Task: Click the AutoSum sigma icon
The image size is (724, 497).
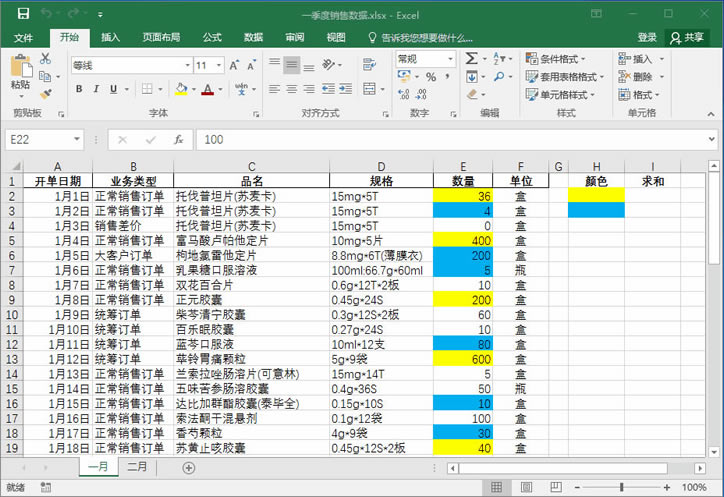Action: click(471, 59)
